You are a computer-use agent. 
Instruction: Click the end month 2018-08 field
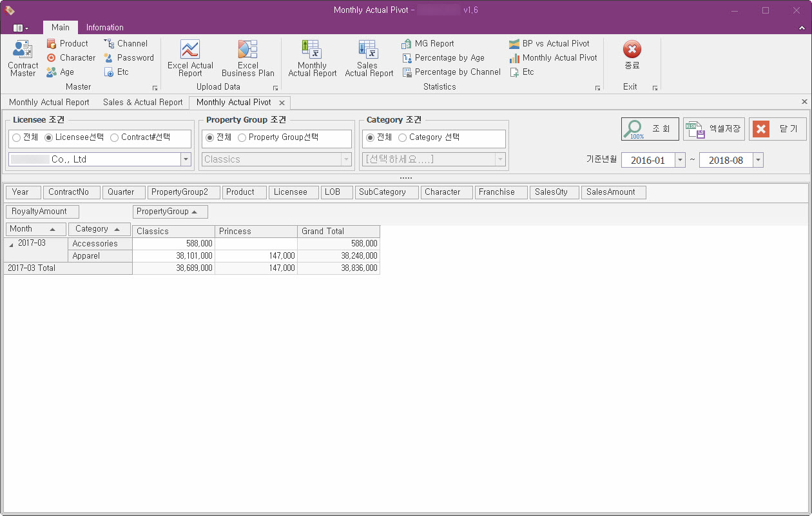[726, 161]
